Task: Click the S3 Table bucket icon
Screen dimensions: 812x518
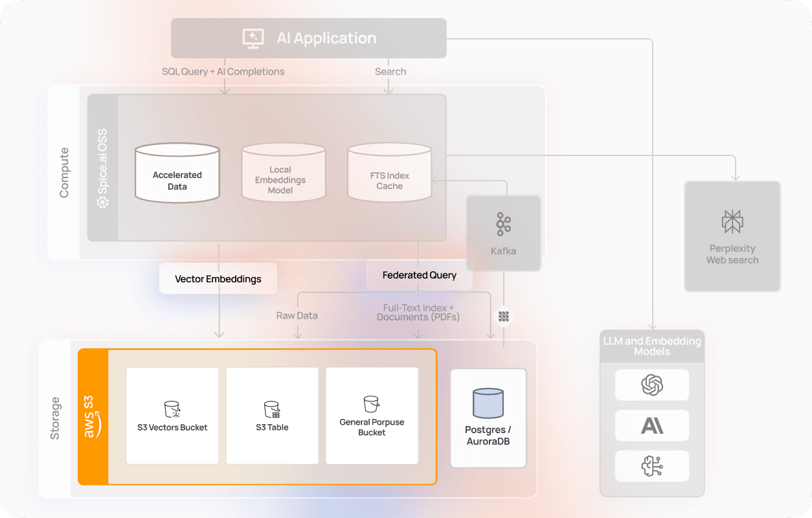Action: pos(272,409)
